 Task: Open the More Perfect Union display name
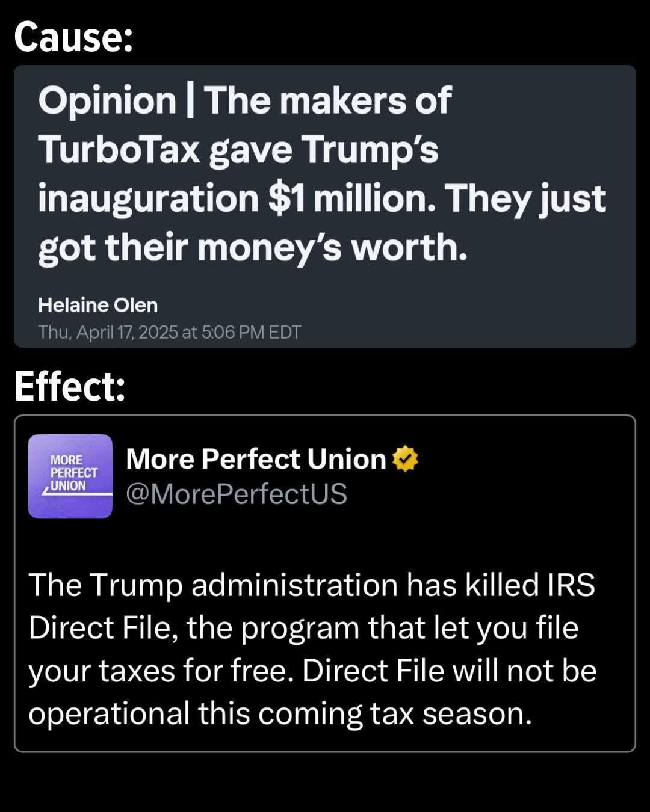256,459
